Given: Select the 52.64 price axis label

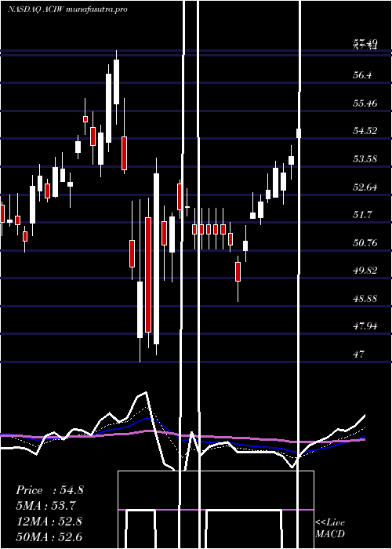Looking at the screenshot, I should [x=365, y=187].
